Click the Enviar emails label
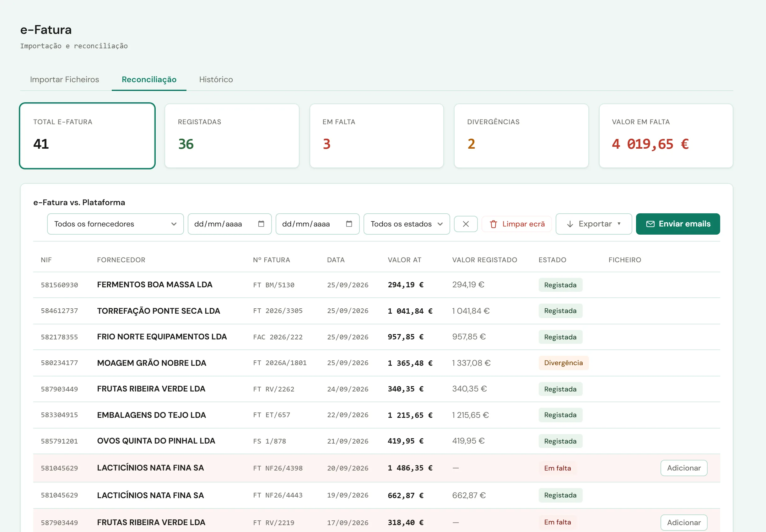 coord(685,224)
